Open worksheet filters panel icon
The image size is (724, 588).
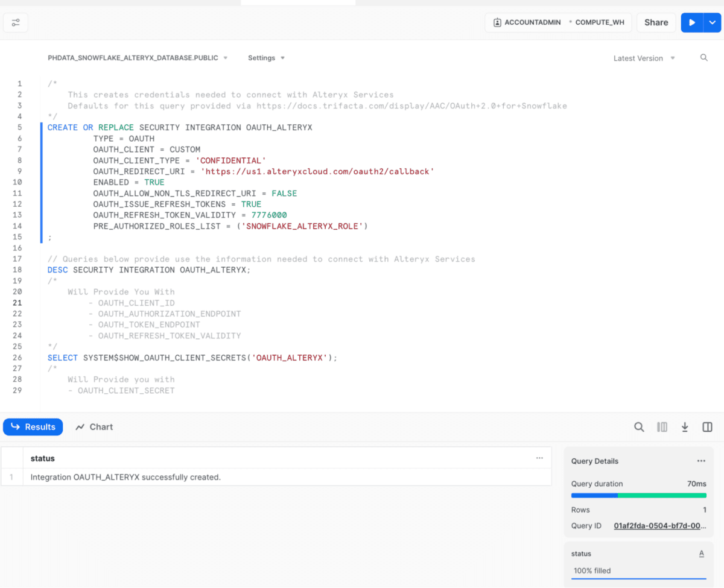(x=15, y=22)
